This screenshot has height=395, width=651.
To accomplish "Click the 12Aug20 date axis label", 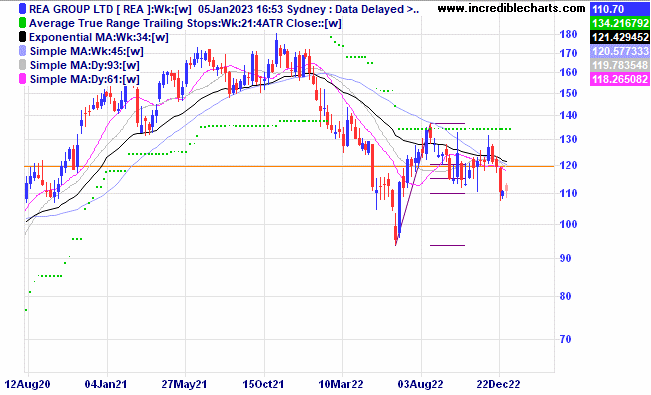I will point(27,384).
